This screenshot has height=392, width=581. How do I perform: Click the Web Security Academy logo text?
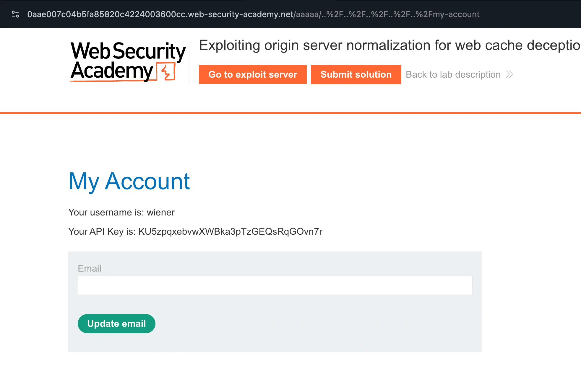128,61
